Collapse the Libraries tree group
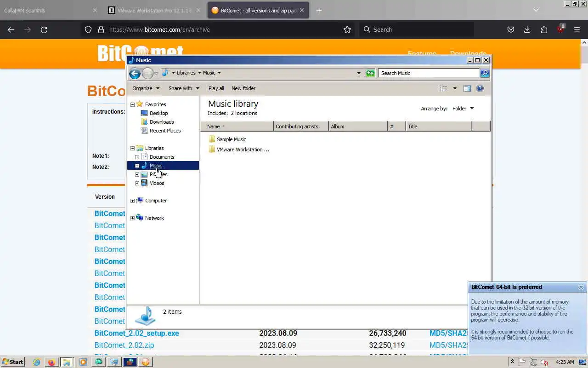This screenshot has height=368, width=588. [x=132, y=148]
